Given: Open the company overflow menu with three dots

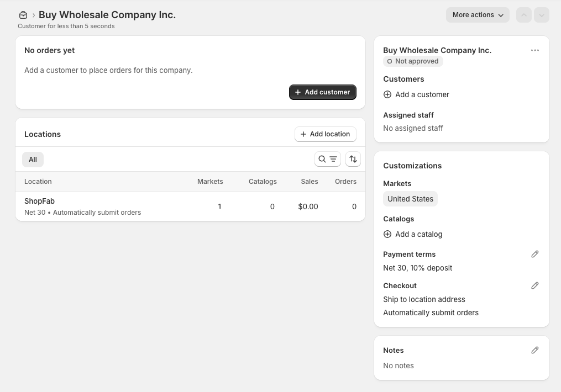Looking at the screenshot, I should coord(534,50).
